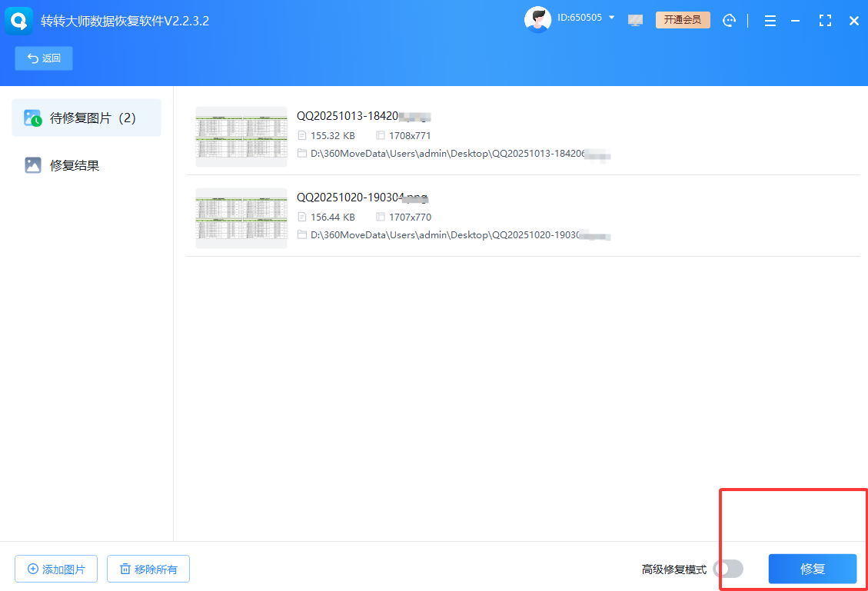The height and width of the screenshot is (591, 868).
Task: Open the hamburger main menu
Action: (770, 21)
